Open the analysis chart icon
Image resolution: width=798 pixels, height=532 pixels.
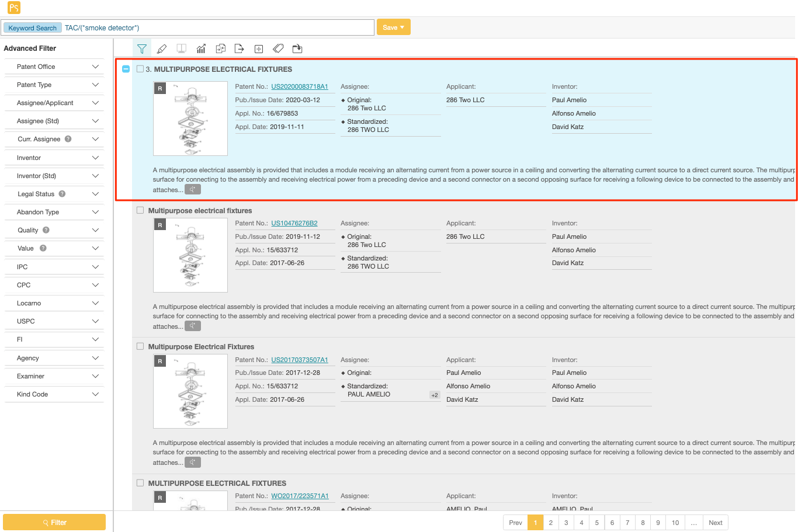[201, 48]
